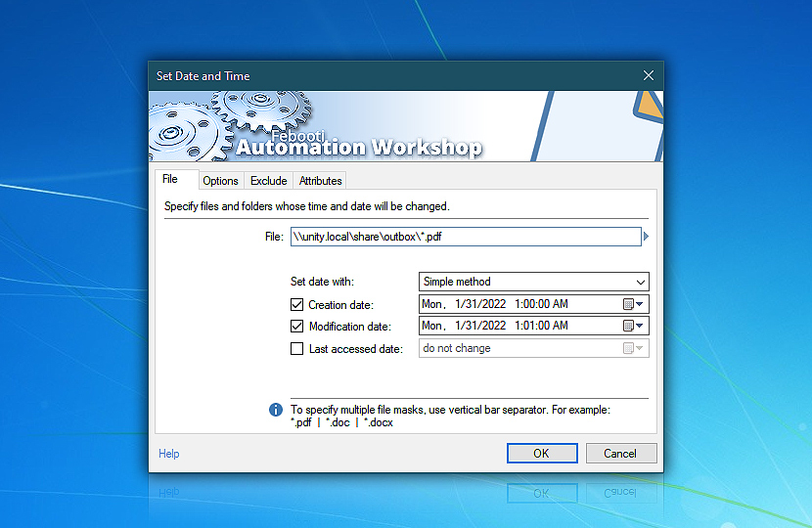Open calendar picker for Modification date

(633, 326)
